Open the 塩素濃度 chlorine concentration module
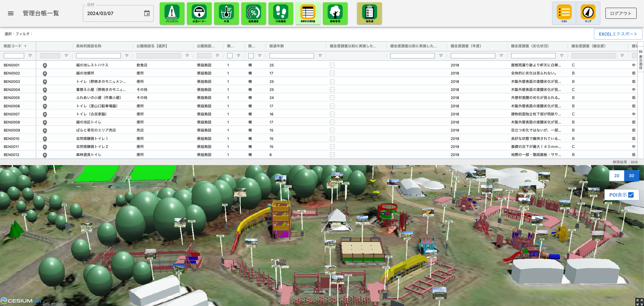This screenshot has width=644, height=306. point(253,13)
